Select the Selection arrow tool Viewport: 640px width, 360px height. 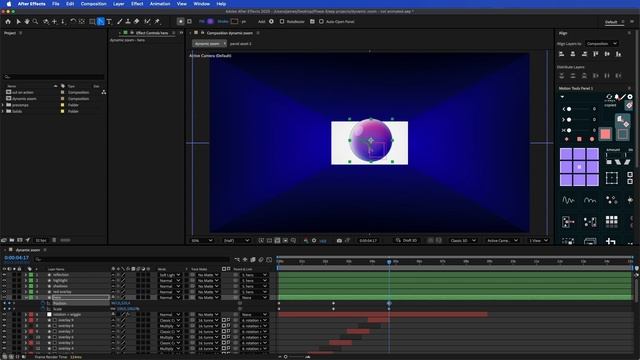coord(18,21)
